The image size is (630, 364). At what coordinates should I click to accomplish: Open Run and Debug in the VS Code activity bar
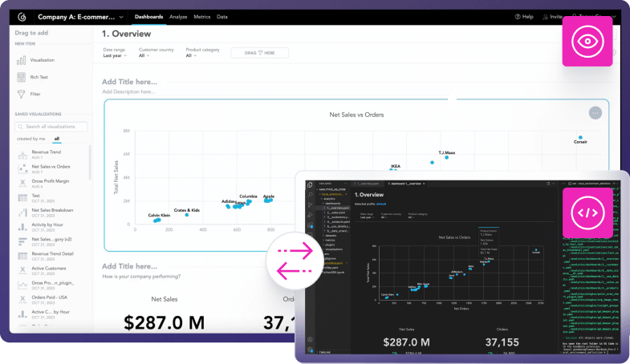tap(310, 215)
